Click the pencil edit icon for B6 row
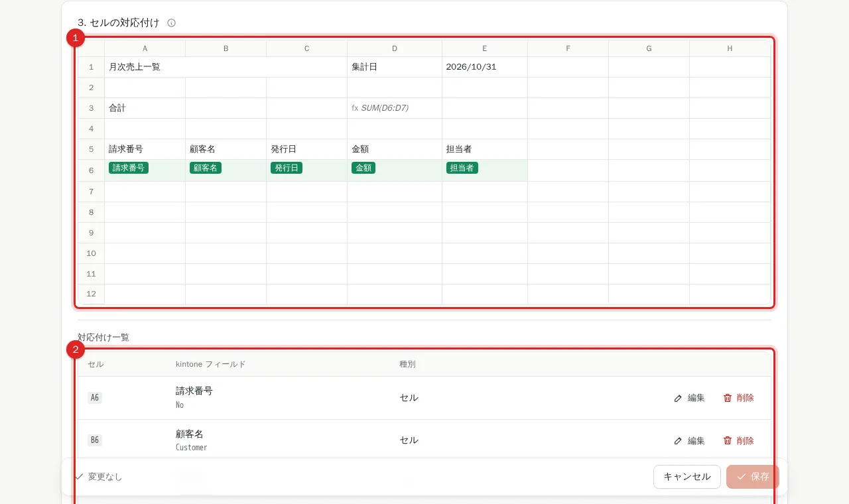849x504 pixels. 678,440
